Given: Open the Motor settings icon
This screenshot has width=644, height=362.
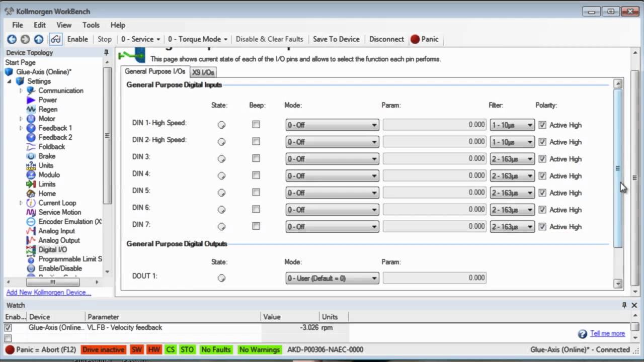Looking at the screenshot, I should 31,119.
